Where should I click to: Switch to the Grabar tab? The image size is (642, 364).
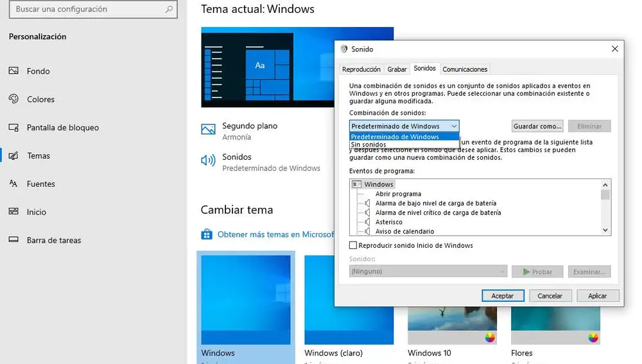[x=397, y=69]
